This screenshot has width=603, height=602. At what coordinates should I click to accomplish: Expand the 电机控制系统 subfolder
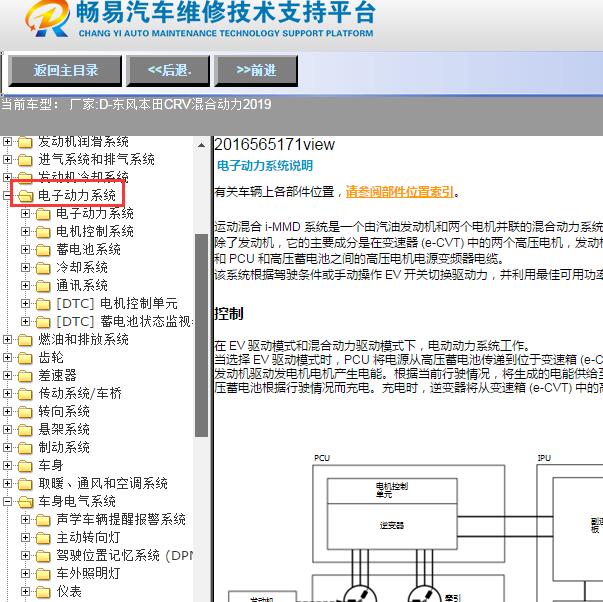(x=25, y=231)
